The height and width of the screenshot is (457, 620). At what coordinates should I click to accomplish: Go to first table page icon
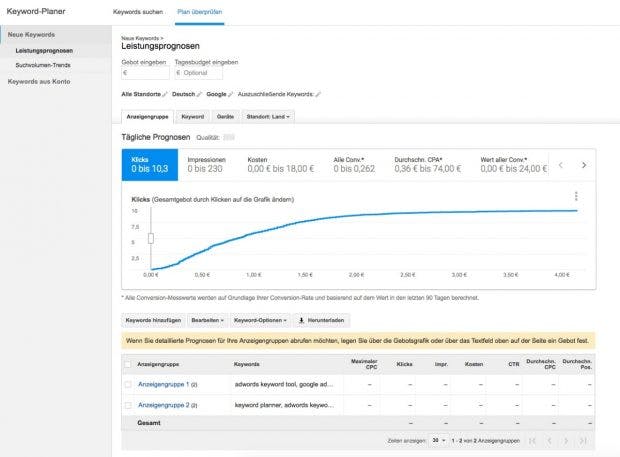point(533,440)
